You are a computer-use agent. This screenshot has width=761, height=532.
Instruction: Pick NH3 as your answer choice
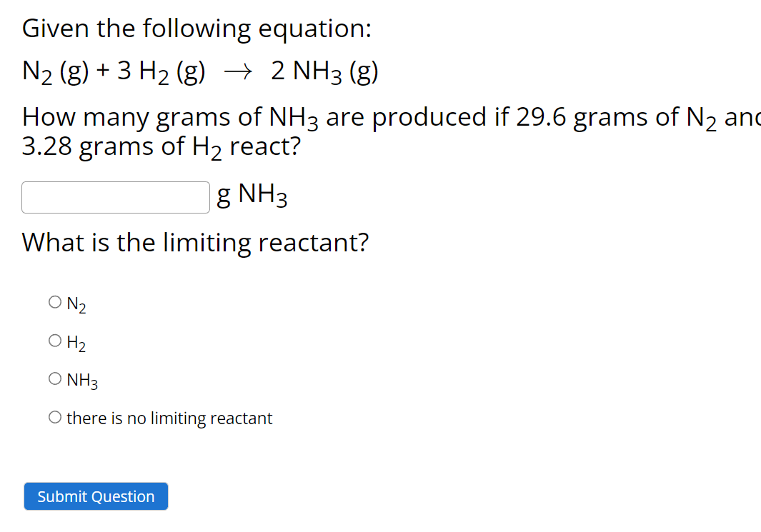[55, 378]
